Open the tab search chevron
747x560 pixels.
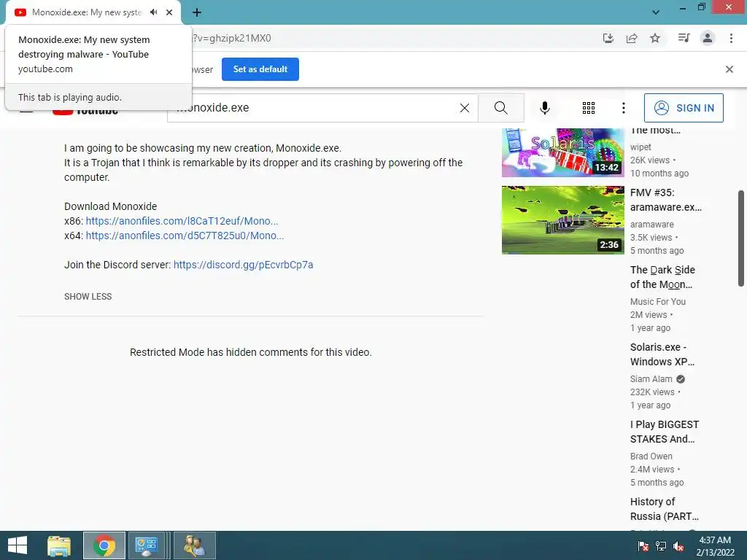pyautogui.click(x=656, y=12)
